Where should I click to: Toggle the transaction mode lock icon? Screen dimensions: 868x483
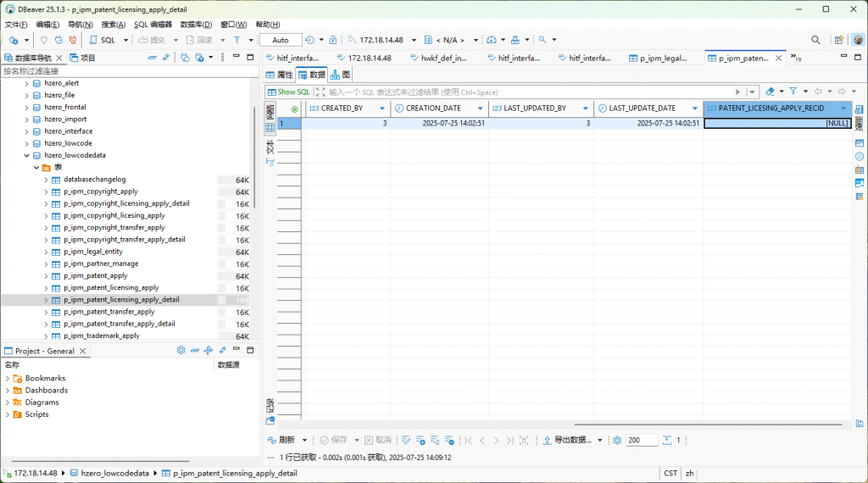[x=333, y=40]
